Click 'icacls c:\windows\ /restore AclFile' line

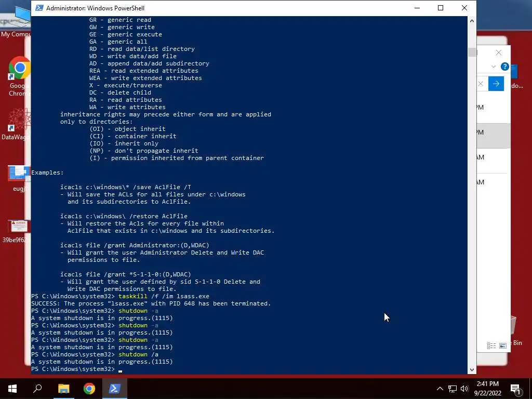click(124, 216)
